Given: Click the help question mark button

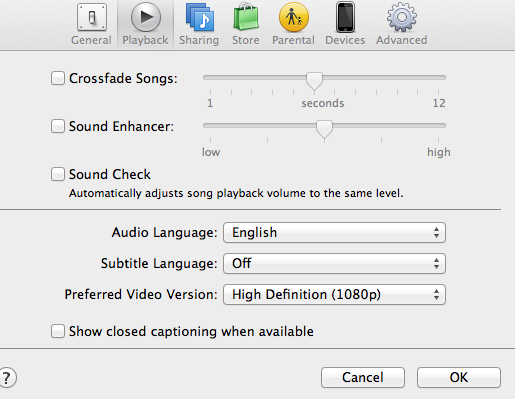Looking at the screenshot, I should [x=7, y=378].
